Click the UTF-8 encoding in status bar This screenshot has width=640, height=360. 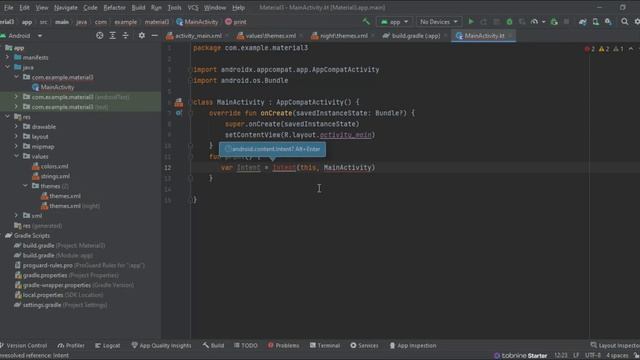(593, 356)
